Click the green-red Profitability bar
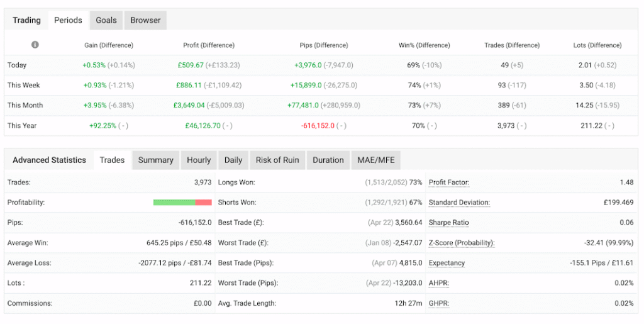This screenshot has height=324, width=644. pyautogui.click(x=182, y=203)
